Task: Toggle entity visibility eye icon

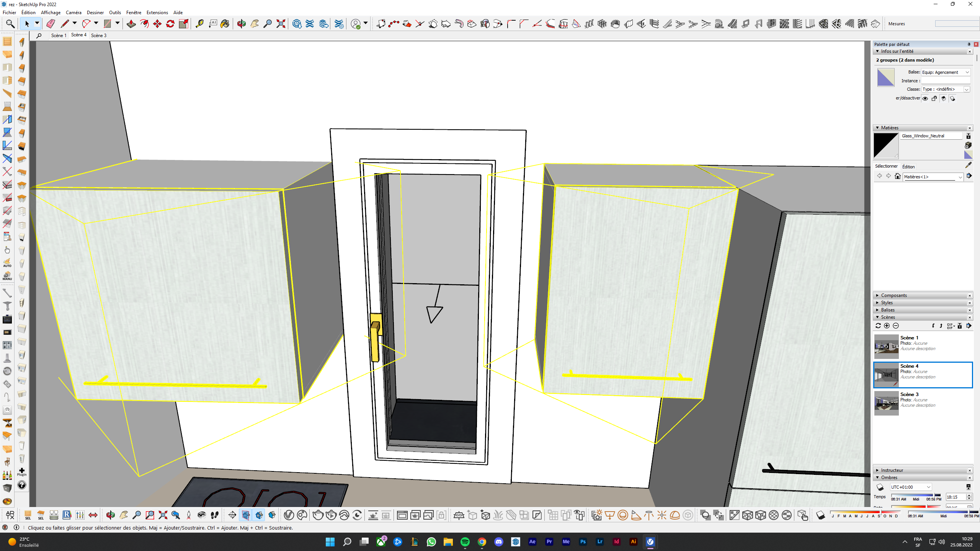Action: 925,98
